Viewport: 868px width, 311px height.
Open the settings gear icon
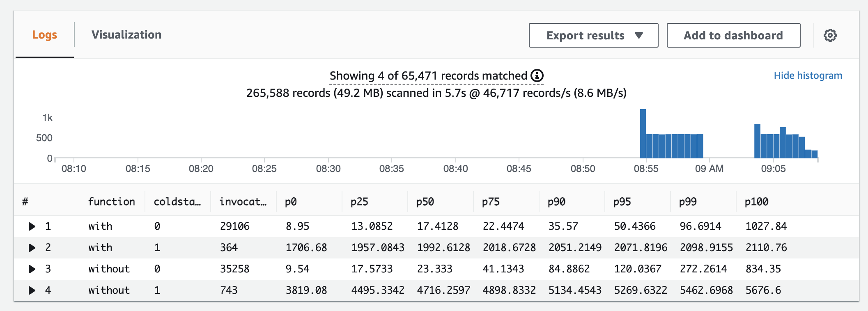click(x=830, y=35)
